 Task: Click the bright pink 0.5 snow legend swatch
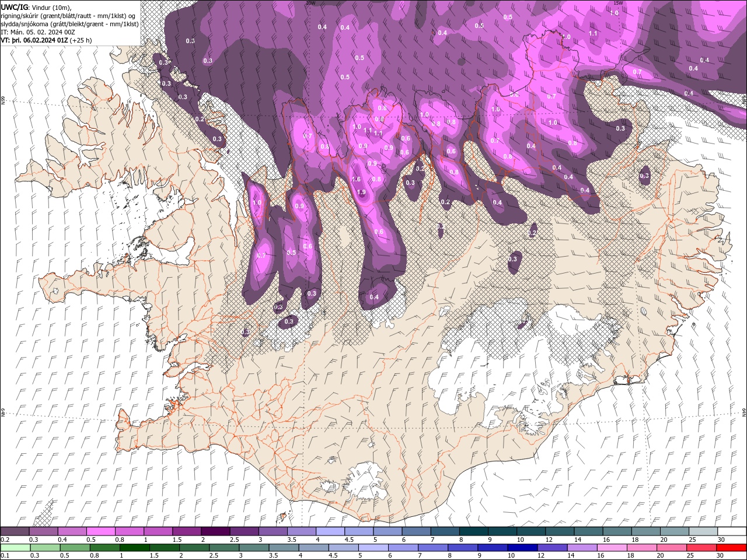101,531
